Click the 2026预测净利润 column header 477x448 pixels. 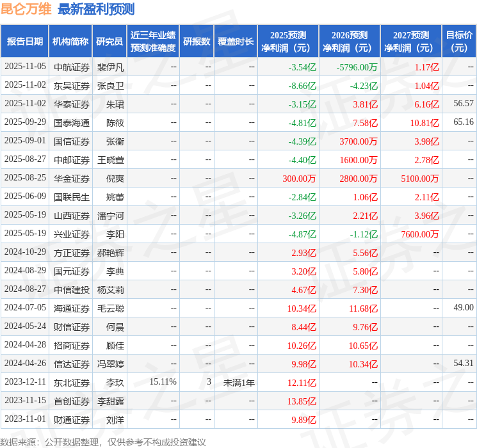349,42
